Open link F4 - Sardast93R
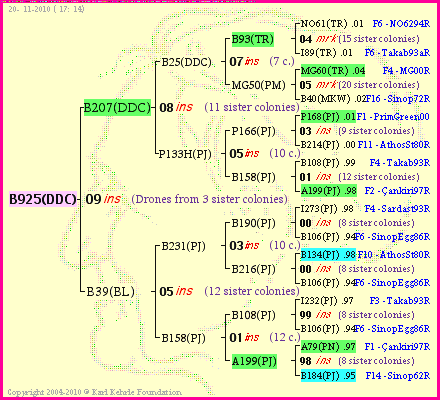Screen dimensions: 440x400 point(397,209)
